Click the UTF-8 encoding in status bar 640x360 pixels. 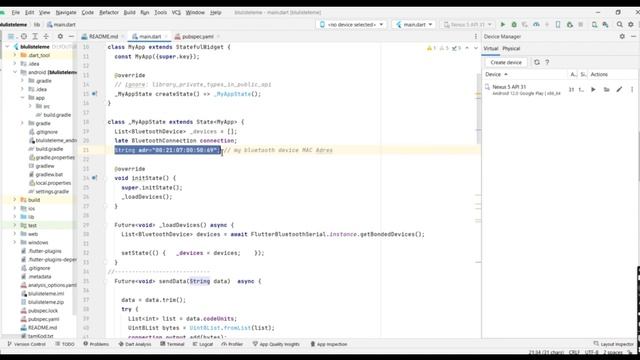pos(591,352)
